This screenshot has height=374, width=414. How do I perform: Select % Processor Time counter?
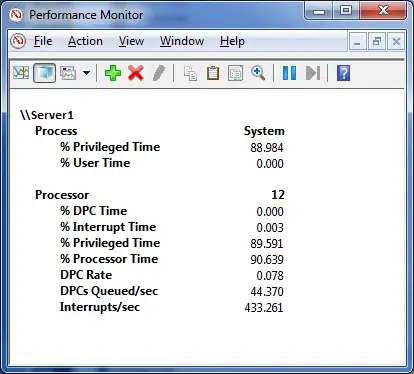coord(109,259)
